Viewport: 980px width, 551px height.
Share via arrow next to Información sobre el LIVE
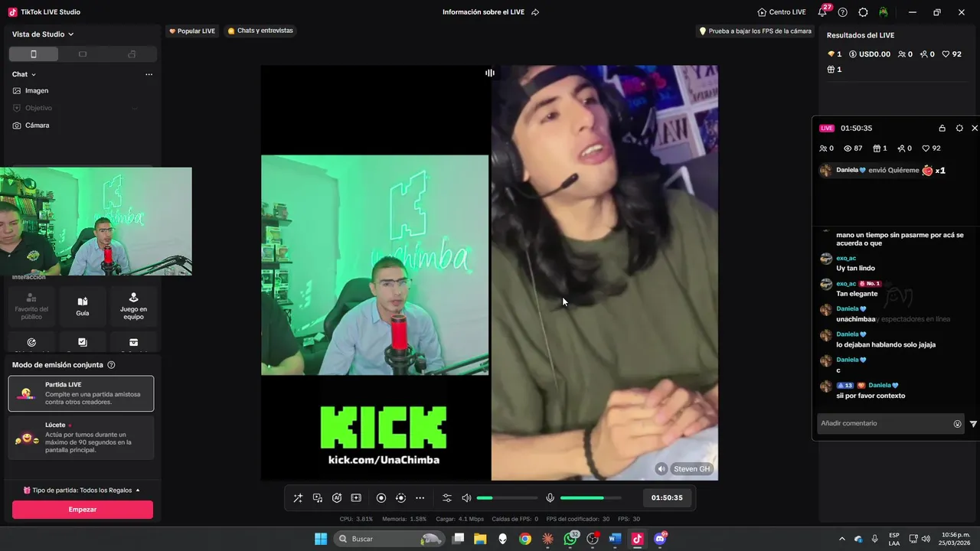[535, 12]
